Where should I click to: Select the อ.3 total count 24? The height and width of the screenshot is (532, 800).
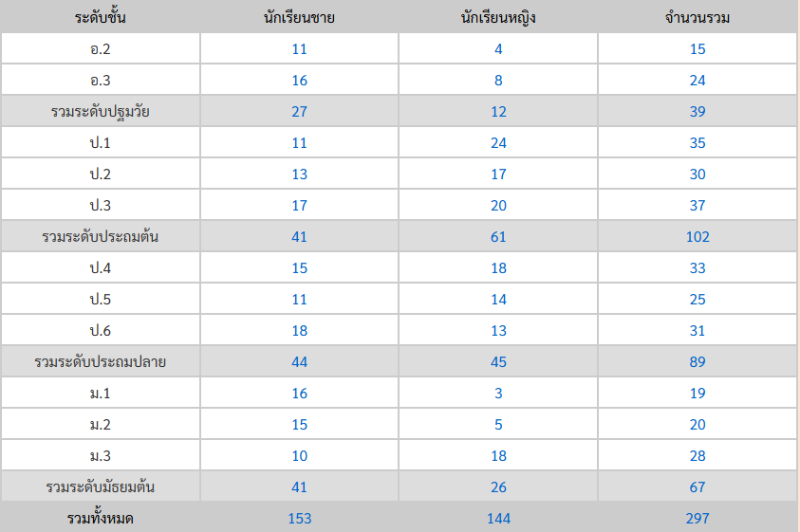[x=698, y=80]
